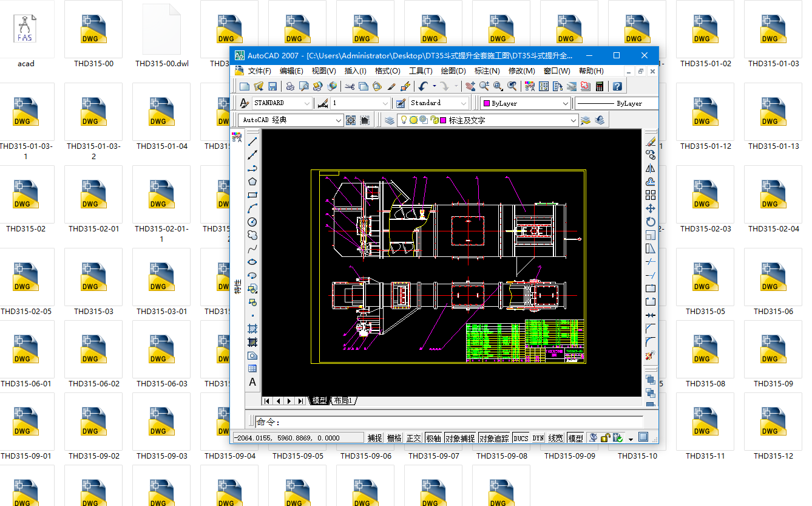Open the 文件(F) menu

coord(260,71)
